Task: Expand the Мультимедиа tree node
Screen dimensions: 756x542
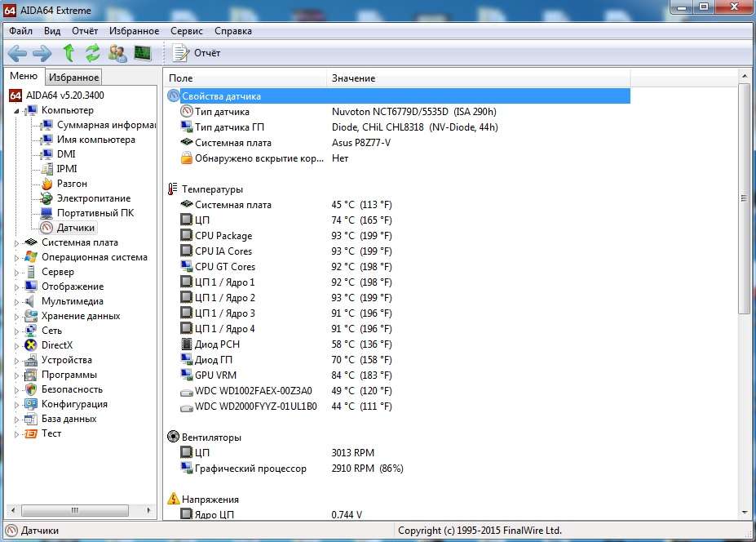Action: pos(16,302)
